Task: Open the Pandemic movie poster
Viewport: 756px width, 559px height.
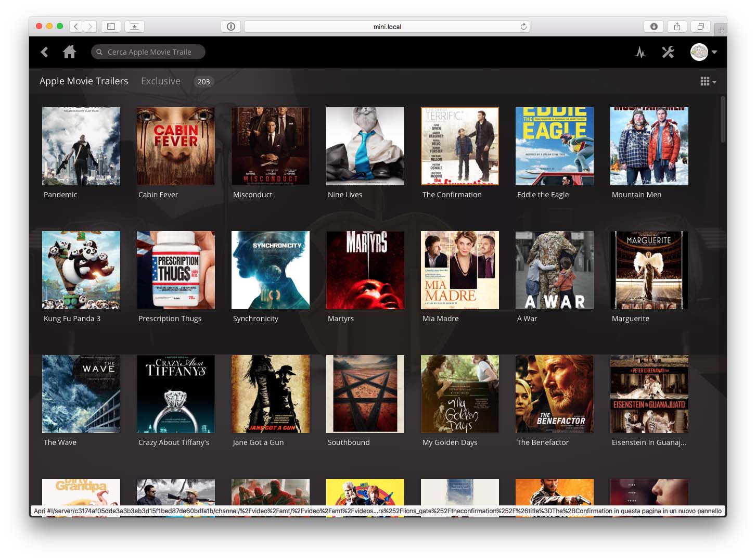Action: [x=81, y=146]
